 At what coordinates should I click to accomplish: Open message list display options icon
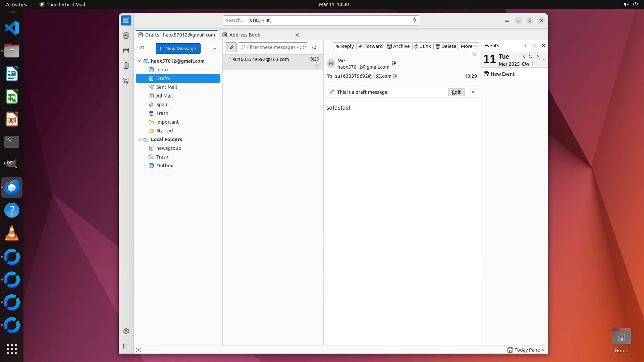(314, 47)
